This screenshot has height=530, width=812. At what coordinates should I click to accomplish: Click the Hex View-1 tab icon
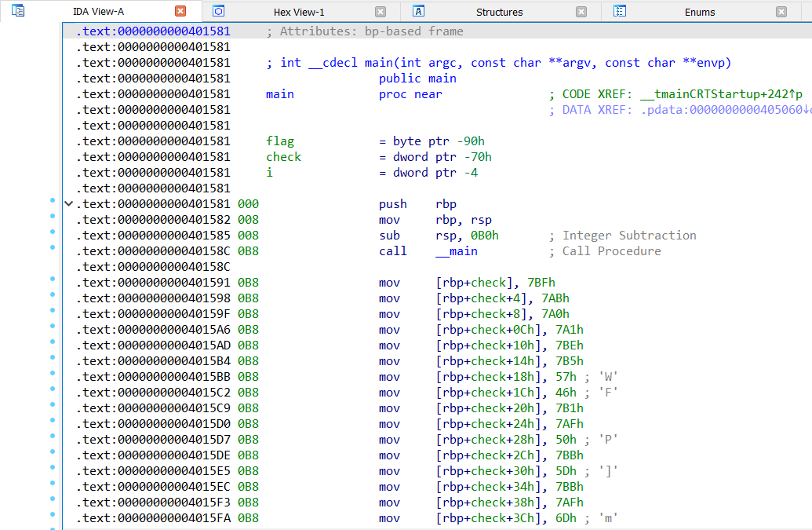pos(219,11)
